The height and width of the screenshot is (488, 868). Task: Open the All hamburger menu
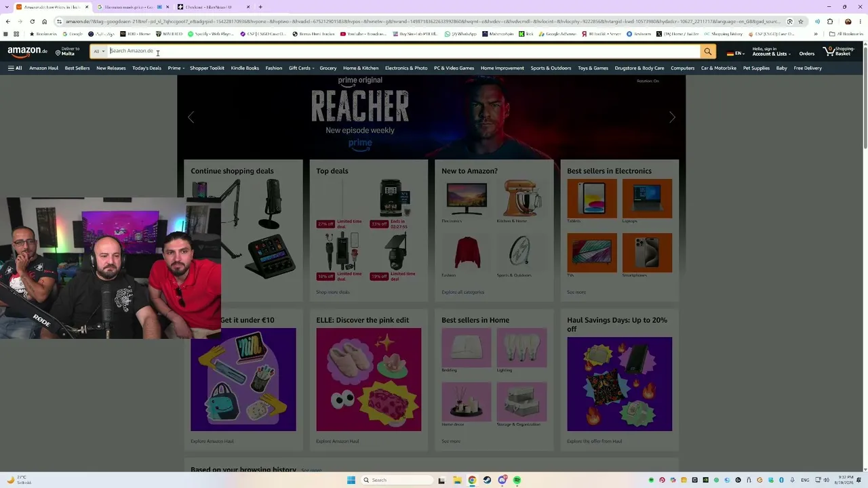tap(15, 68)
